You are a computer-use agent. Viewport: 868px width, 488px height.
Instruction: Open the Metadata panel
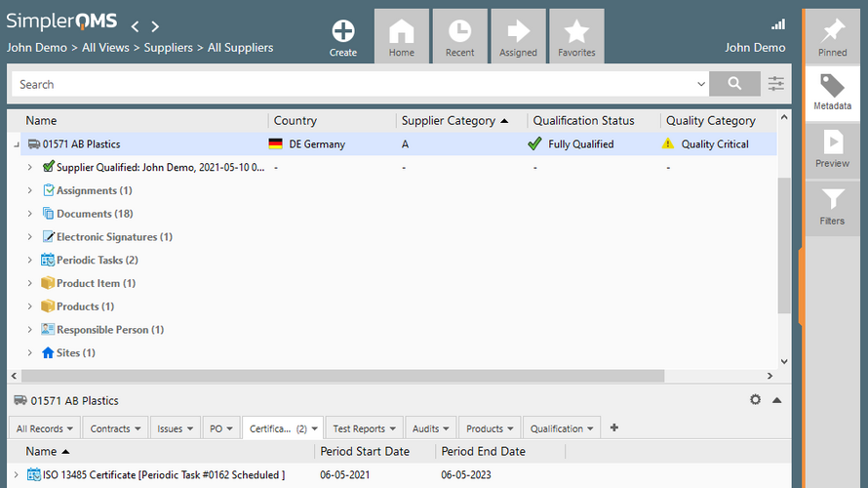[x=833, y=93]
